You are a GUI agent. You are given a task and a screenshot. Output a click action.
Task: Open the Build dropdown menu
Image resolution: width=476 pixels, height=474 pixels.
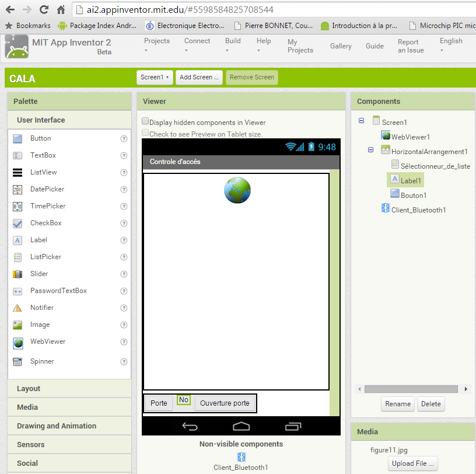tap(233, 45)
